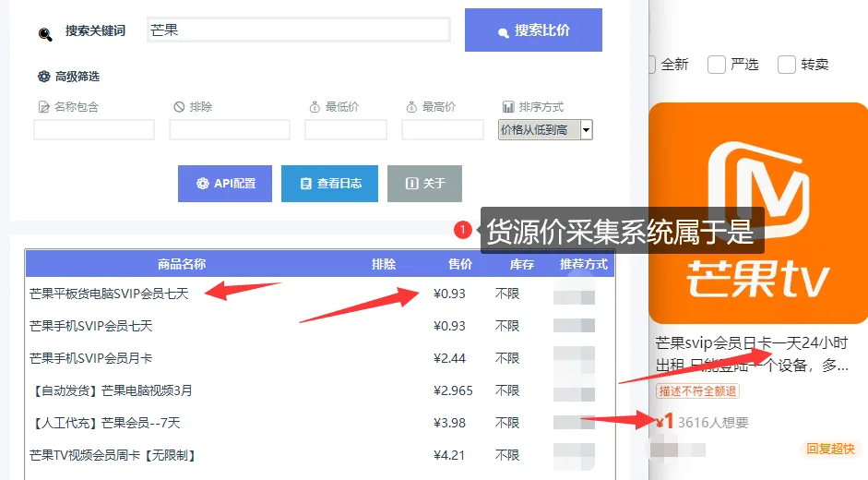The height and width of the screenshot is (480, 868).
Task: Click the 最低价 money bag icon
Action: pos(315,107)
